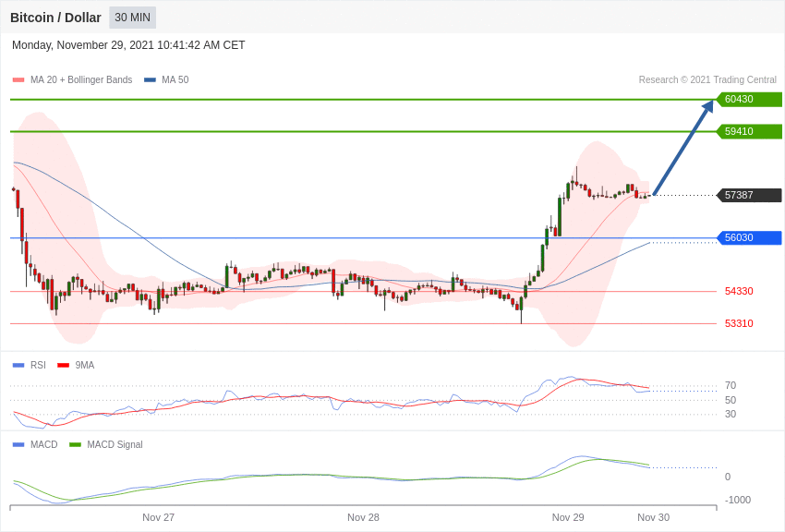The height and width of the screenshot is (532, 785).
Task: Click the date 'Monday, November 29, 2021 10:41:42 AM CET'
Action: click(128, 45)
